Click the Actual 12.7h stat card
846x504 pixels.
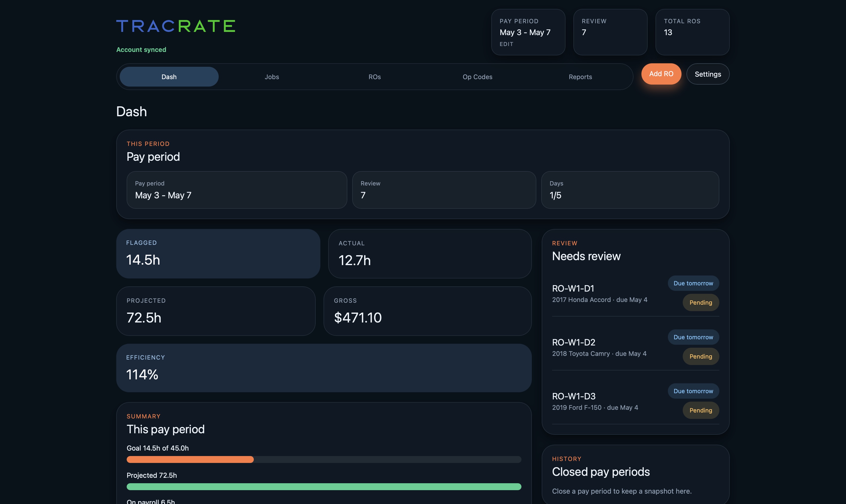click(430, 254)
